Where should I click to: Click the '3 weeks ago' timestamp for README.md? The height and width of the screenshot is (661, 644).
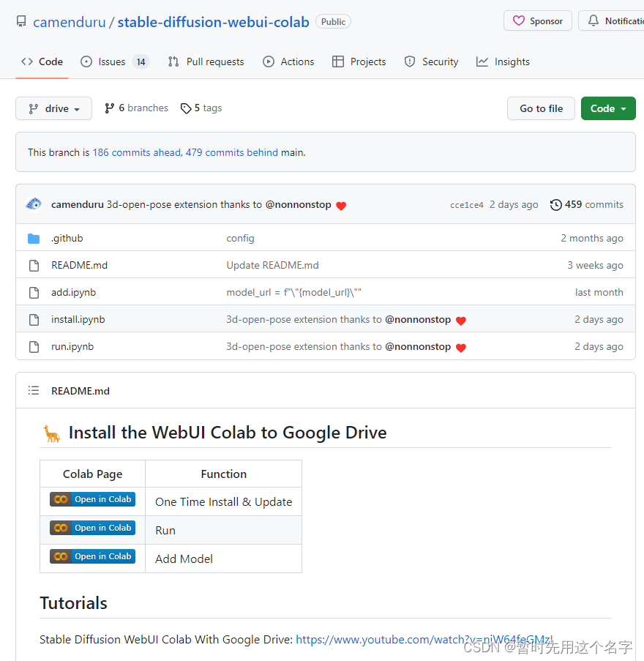[595, 265]
